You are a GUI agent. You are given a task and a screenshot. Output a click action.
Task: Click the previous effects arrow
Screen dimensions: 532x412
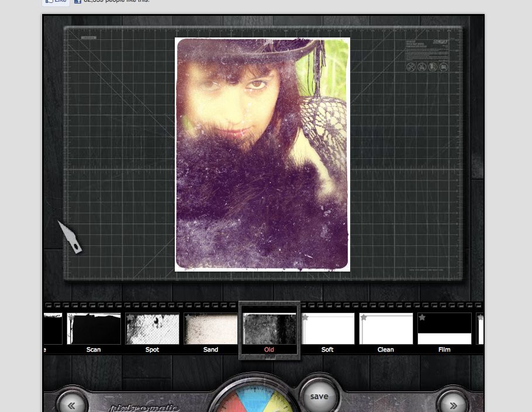[x=71, y=405]
